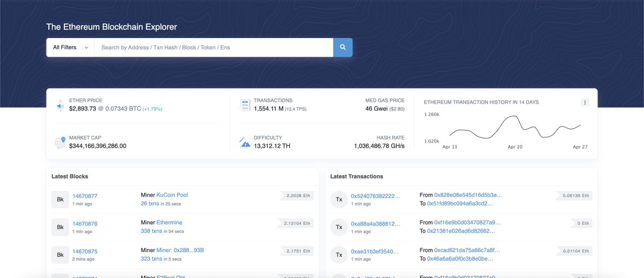Open recipient address 0x46a6a6a0f0c3b8e0be...
The image size is (644, 278).
pos(459,259)
